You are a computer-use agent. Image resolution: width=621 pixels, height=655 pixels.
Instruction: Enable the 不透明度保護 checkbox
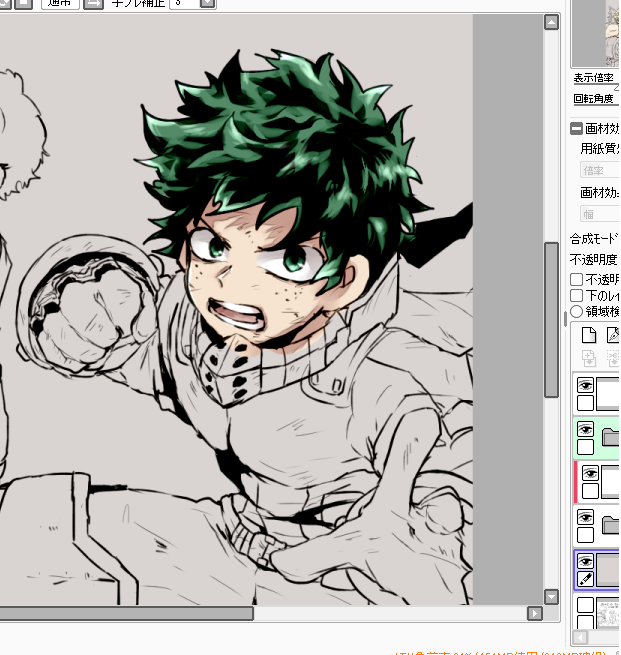coord(576,279)
